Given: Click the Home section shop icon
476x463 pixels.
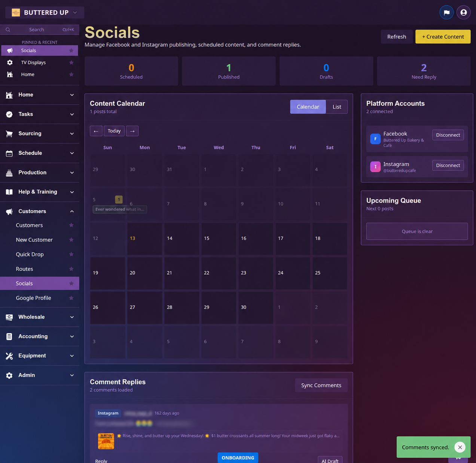Looking at the screenshot, I should [9, 95].
